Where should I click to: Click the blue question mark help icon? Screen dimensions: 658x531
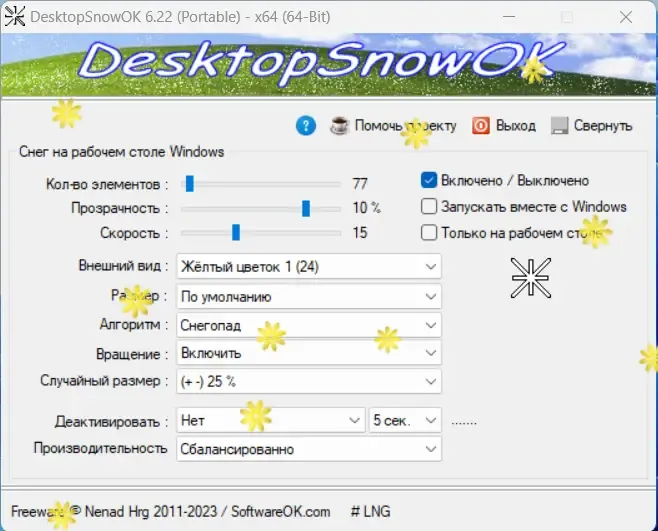(x=306, y=126)
